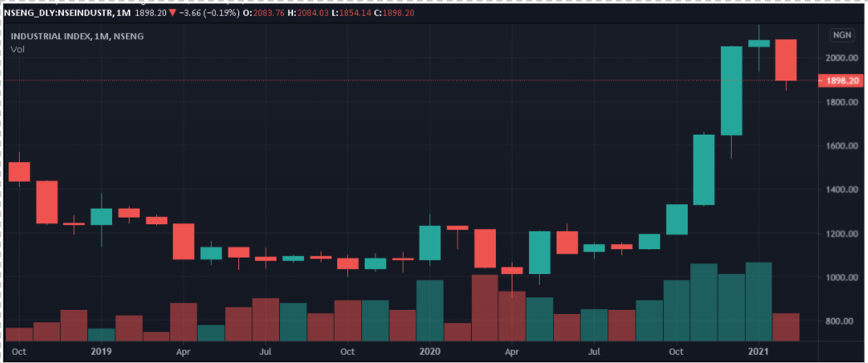Click the rightmost red volume bar
The width and height of the screenshot is (868, 363).
coord(786,326)
